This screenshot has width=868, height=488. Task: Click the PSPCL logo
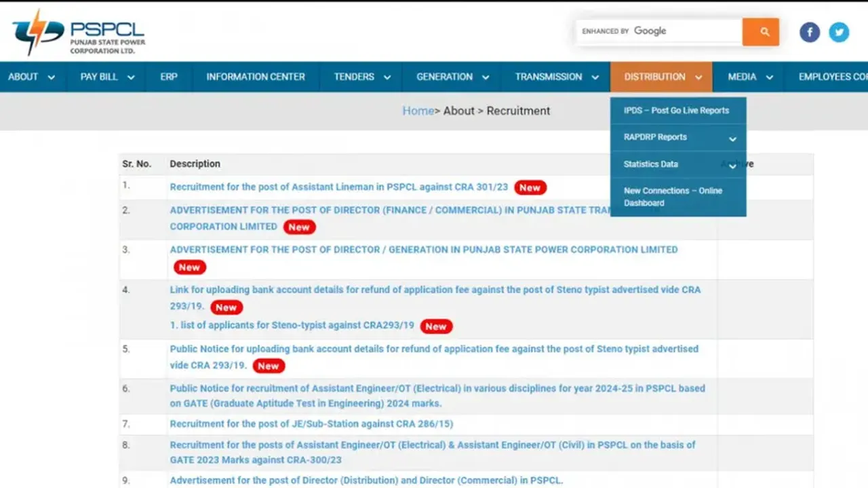tap(78, 33)
